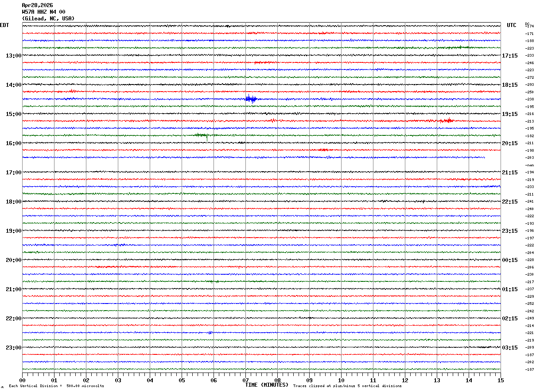Select the 23:00 EDT row label
Screen dimensions: 536x392
(x=13, y=348)
